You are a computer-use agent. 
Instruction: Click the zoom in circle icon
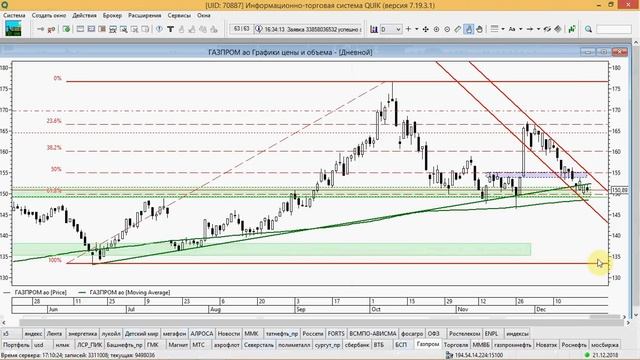[436, 29]
